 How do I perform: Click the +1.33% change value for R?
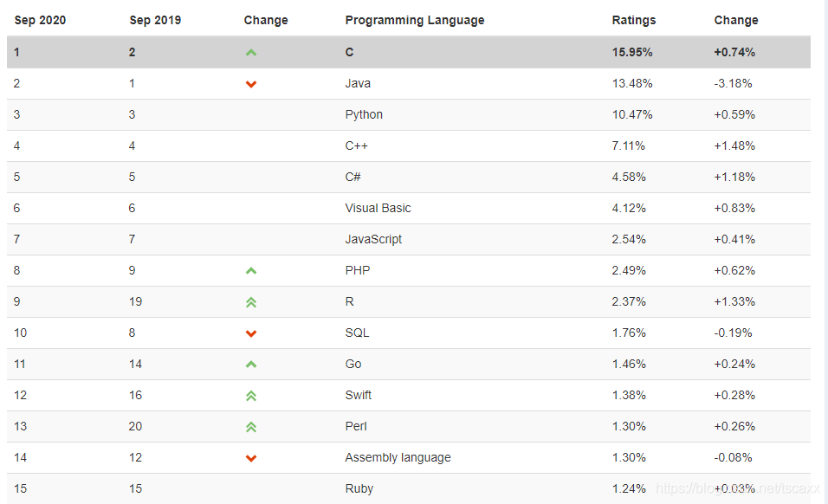(734, 301)
